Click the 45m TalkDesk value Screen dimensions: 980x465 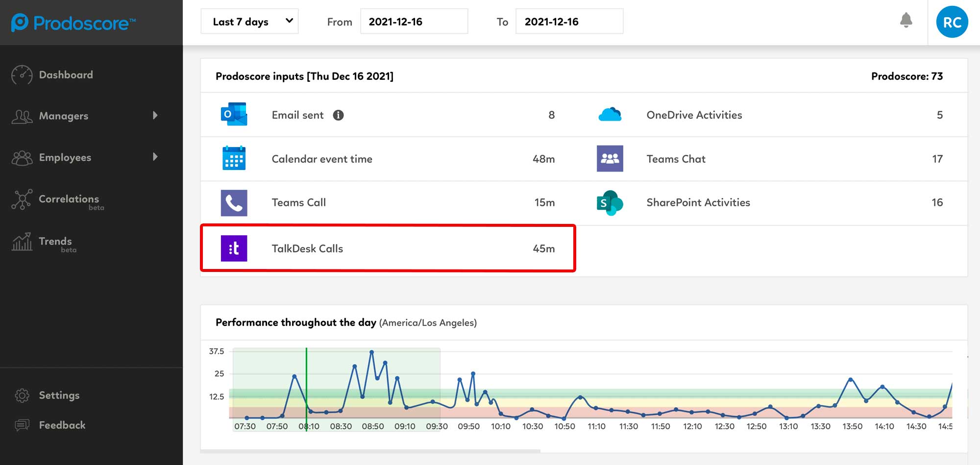tap(544, 248)
